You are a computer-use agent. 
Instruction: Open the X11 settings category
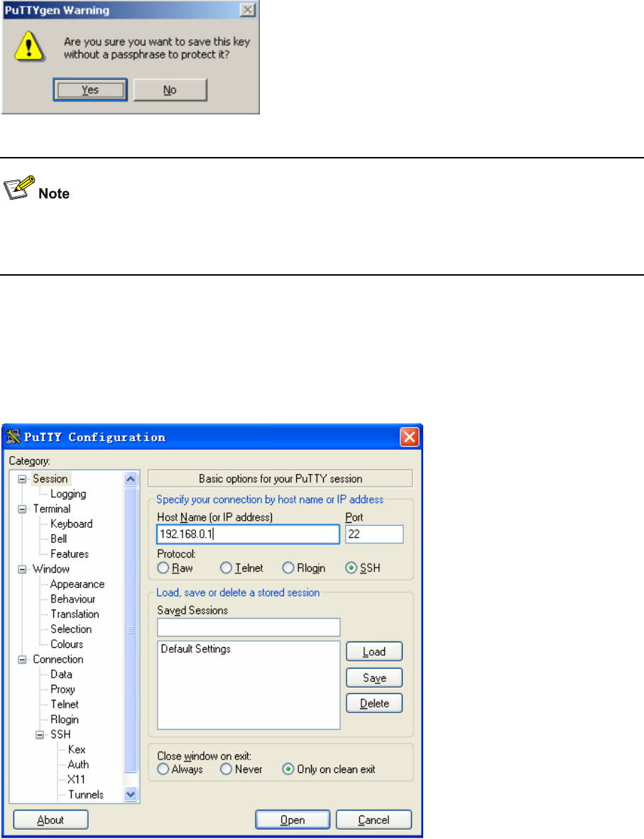pyautogui.click(x=76, y=779)
